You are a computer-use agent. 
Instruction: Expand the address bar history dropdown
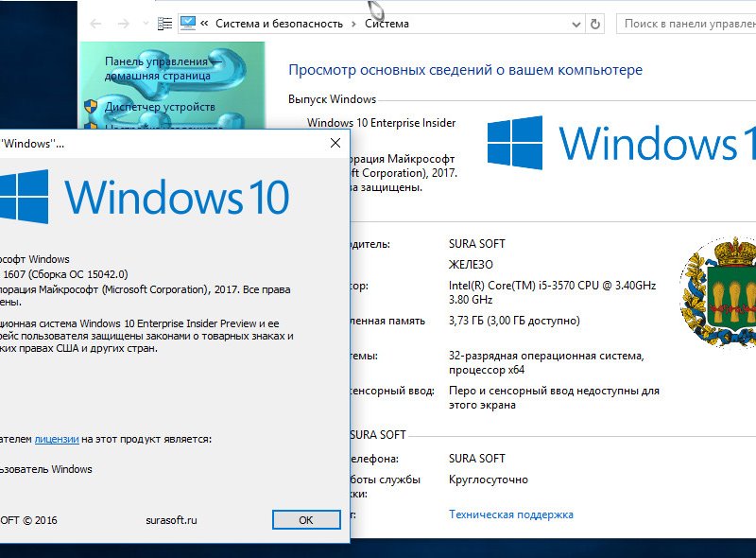click(576, 25)
